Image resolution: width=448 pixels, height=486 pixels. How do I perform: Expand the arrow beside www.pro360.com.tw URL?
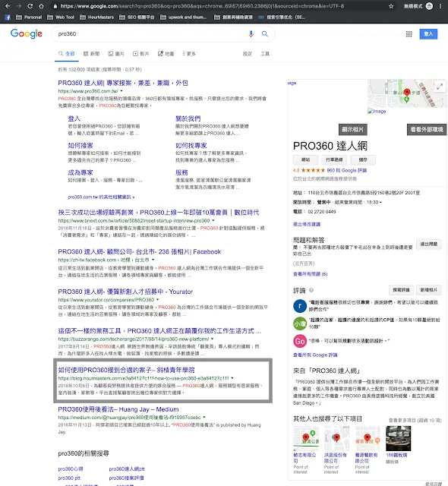(121, 91)
